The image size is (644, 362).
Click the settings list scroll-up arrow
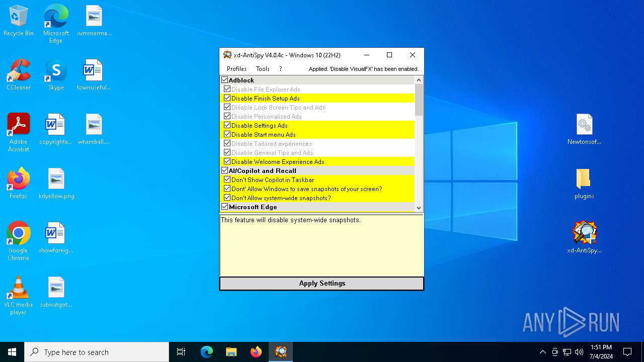[x=419, y=80]
